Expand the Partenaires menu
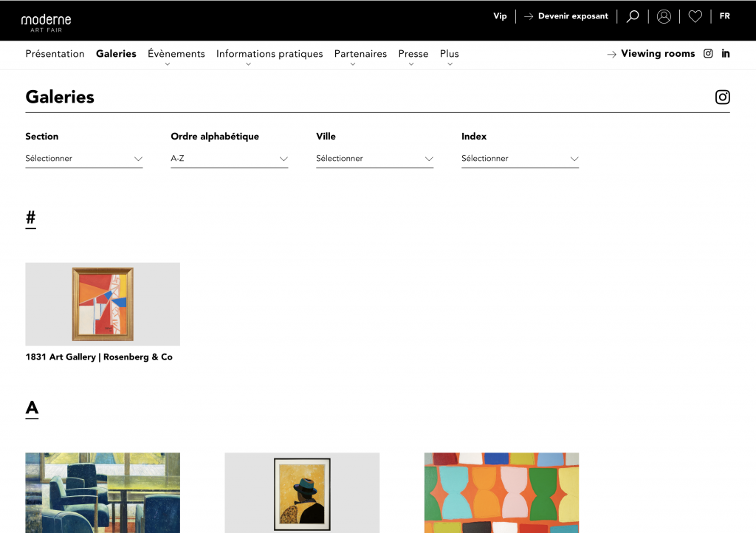The height and width of the screenshot is (533, 756). pyautogui.click(x=360, y=54)
